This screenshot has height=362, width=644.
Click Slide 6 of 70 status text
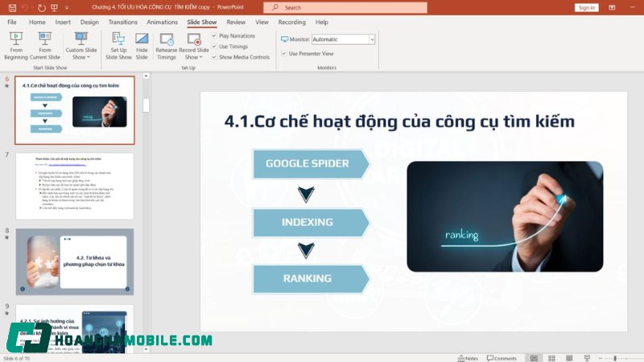(x=16, y=359)
